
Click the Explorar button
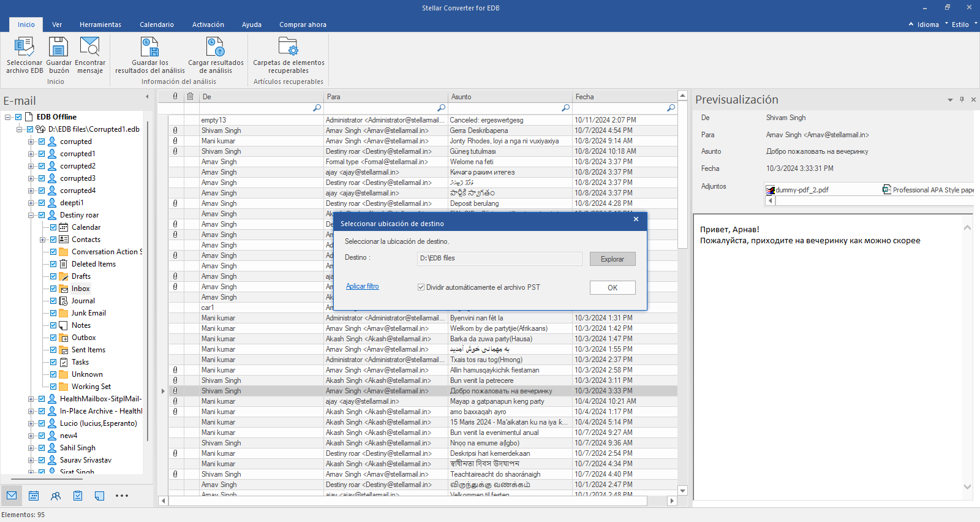coord(612,259)
